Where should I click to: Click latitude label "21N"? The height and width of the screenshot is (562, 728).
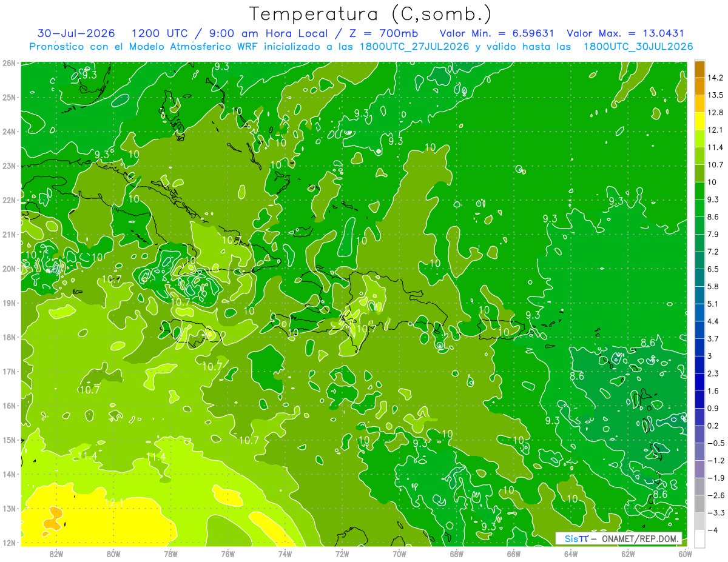coord(8,234)
